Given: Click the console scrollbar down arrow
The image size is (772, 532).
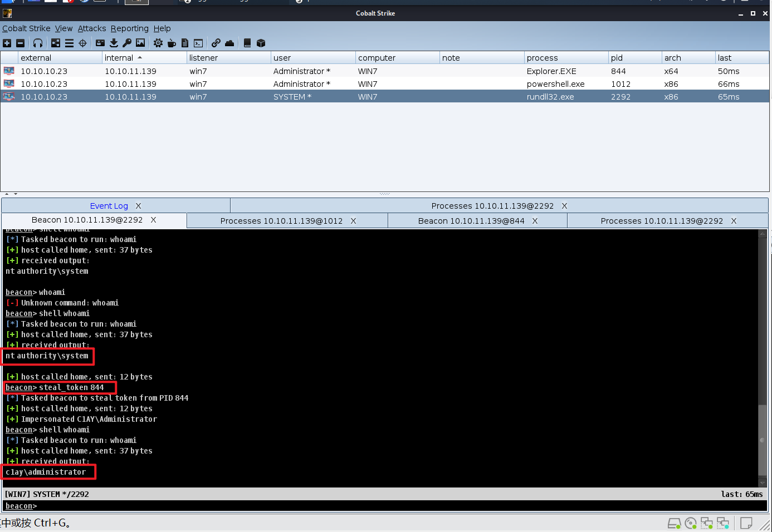Looking at the screenshot, I should (x=762, y=482).
